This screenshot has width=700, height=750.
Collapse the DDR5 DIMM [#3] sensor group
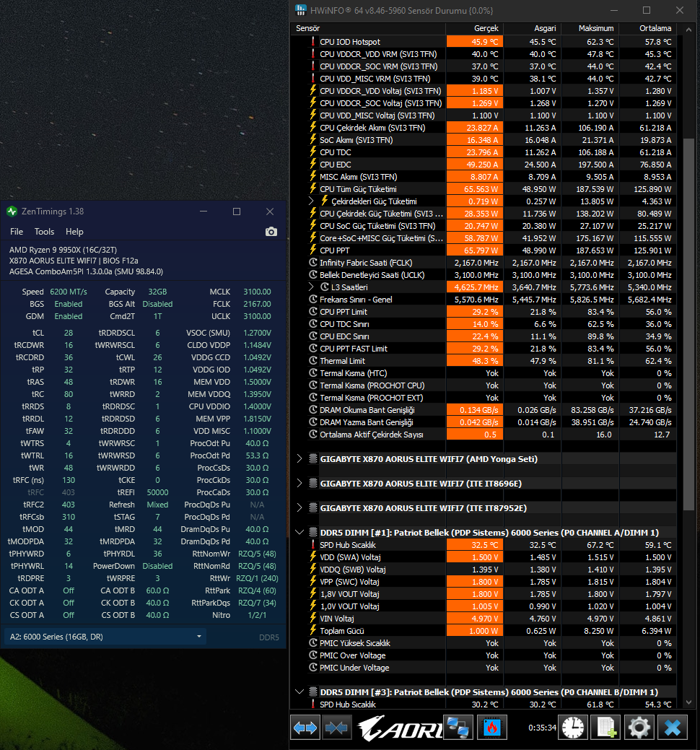point(299,692)
